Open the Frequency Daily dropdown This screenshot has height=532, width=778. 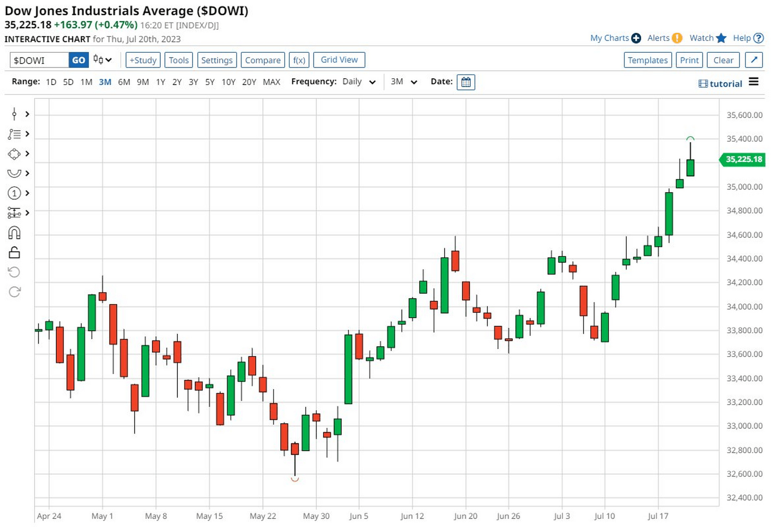[x=359, y=82]
